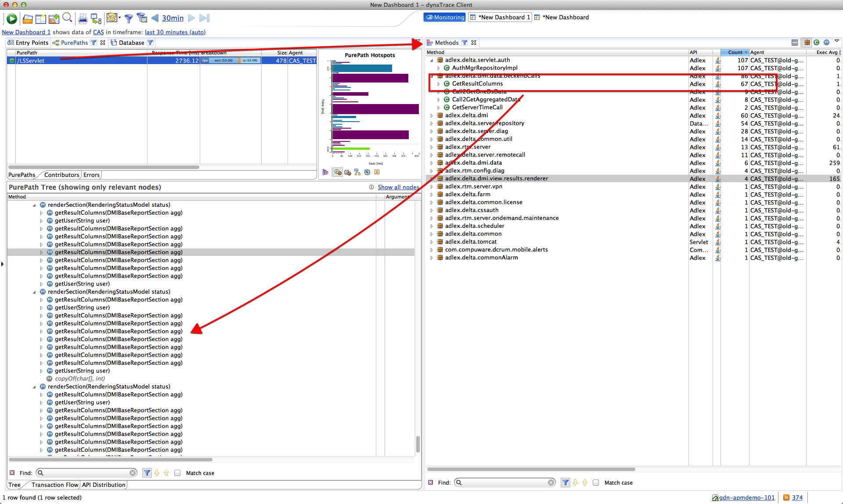Create a new dashboard with the starred layout icon
This screenshot has height=504, width=843.
[x=41, y=18]
